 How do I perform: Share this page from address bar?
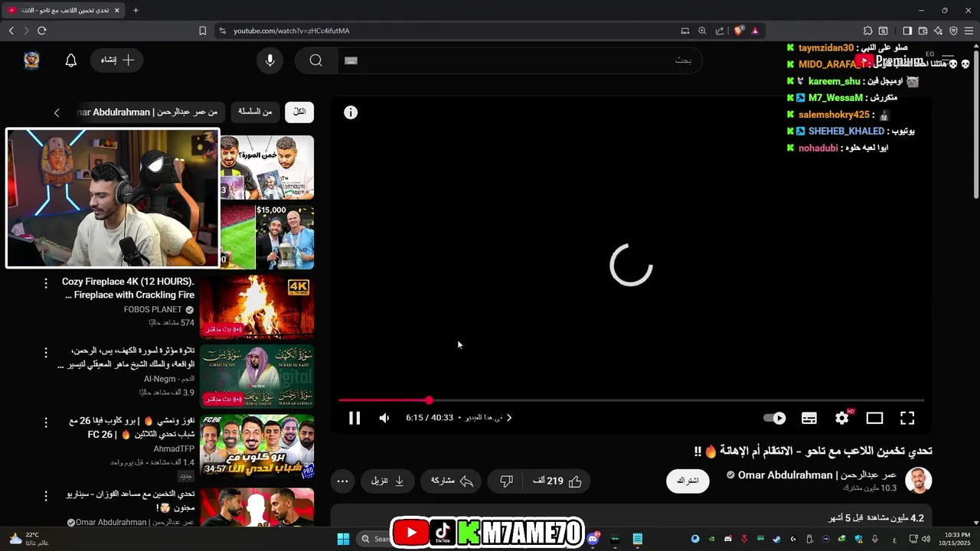click(x=720, y=31)
